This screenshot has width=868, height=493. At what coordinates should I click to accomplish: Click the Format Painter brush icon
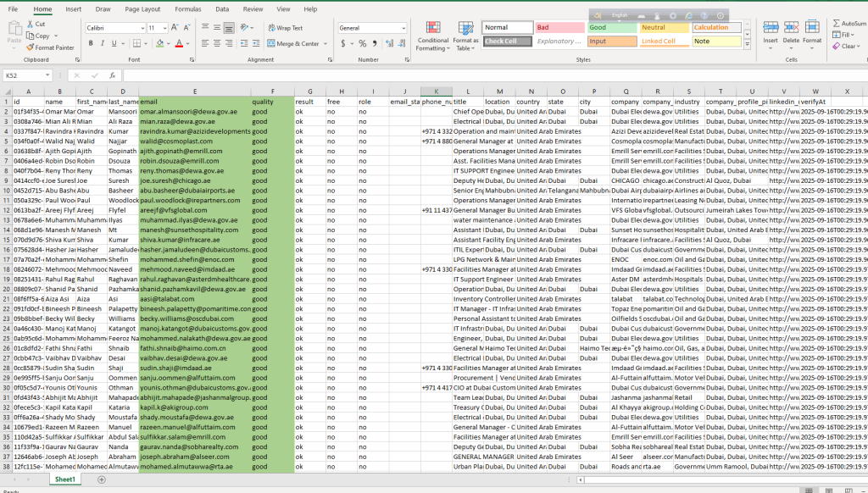pos(31,47)
